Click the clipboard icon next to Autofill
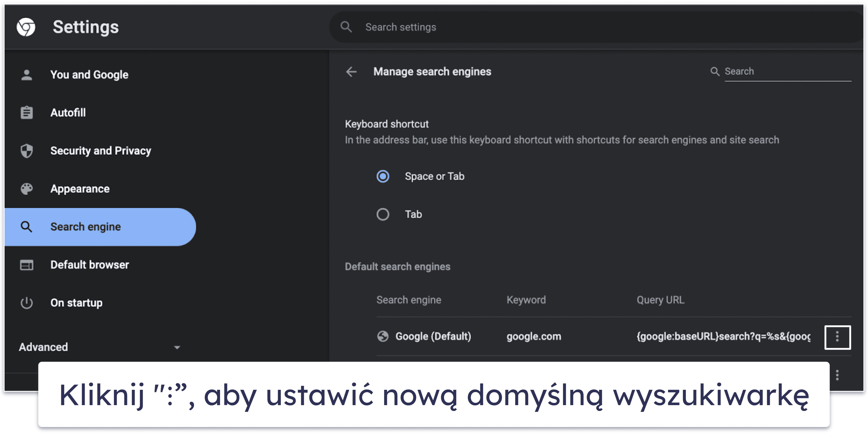 coord(27,113)
